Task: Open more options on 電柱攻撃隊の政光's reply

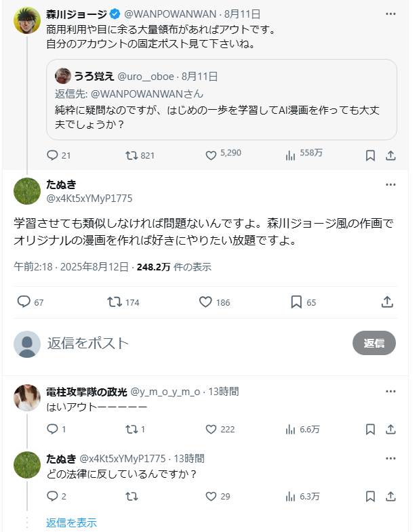Action: click(x=391, y=392)
